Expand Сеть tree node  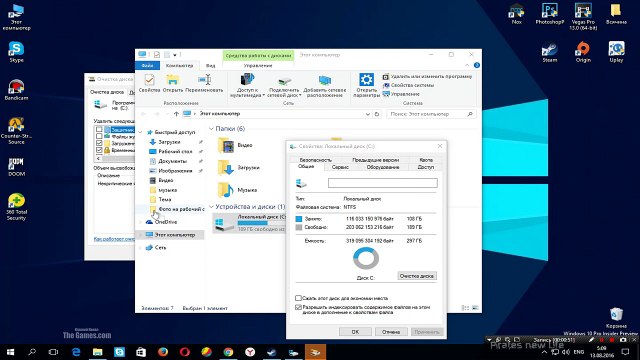(140, 247)
